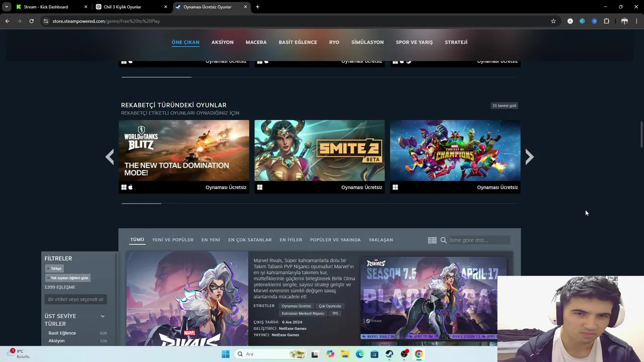Open the Smite 2 Beta card
Screen dimensions: 644x362
pos(319,156)
